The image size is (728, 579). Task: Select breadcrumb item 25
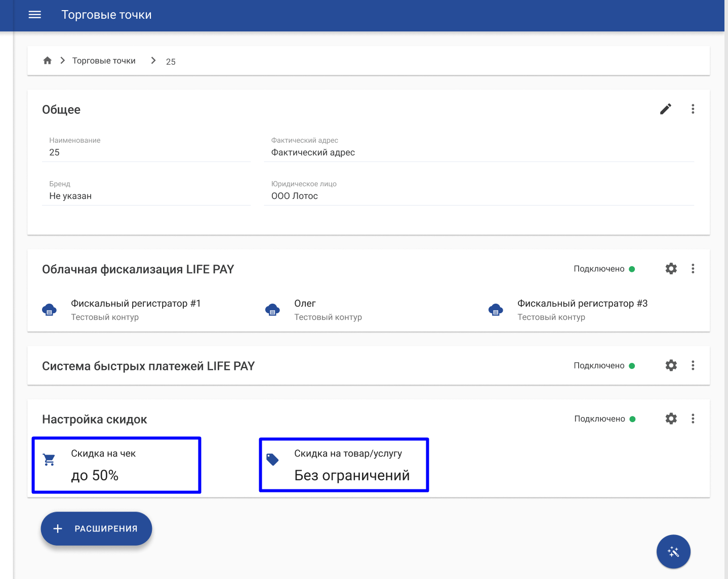tap(171, 62)
